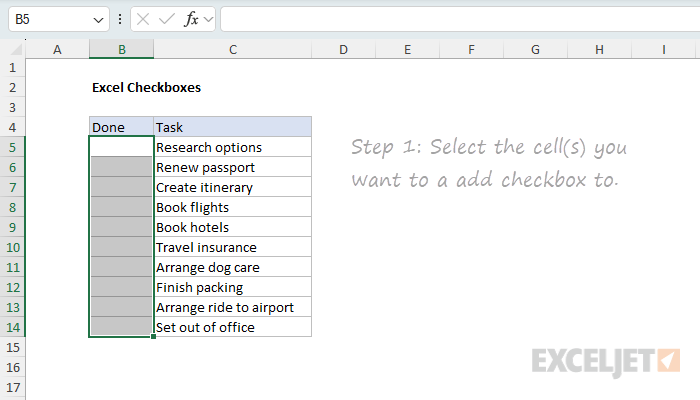The image size is (700, 400).
Task: Select row 10 header
Action: [x=12, y=247]
